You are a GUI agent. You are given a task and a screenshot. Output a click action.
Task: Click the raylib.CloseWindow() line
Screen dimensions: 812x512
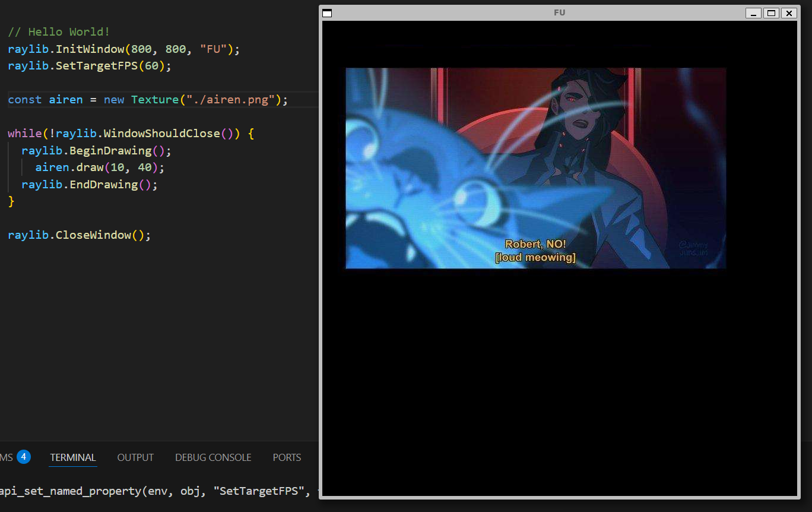80,235
